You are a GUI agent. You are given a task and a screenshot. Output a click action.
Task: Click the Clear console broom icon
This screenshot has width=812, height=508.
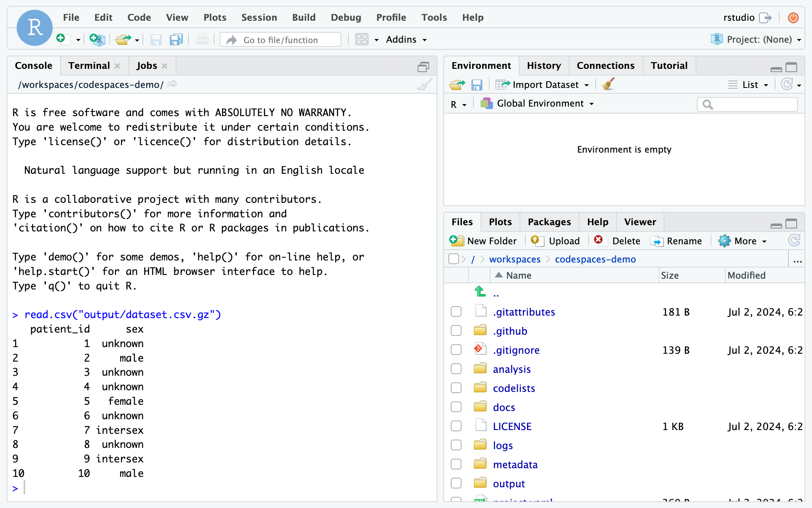tap(425, 85)
